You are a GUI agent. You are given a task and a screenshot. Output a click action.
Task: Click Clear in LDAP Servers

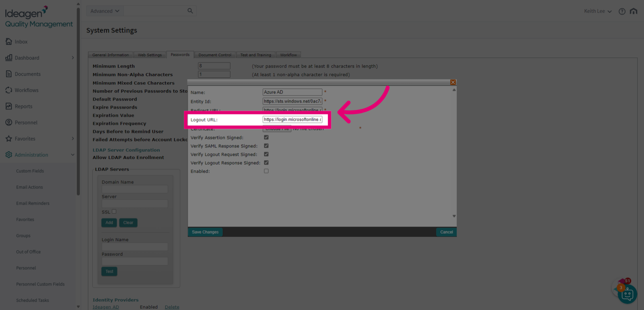click(128, 223)
